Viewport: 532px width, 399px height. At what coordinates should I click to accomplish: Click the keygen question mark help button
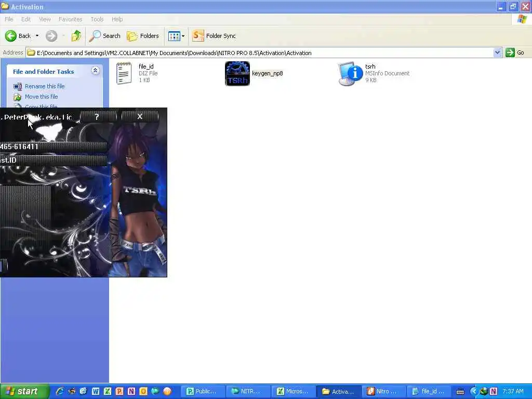(98, 117)
